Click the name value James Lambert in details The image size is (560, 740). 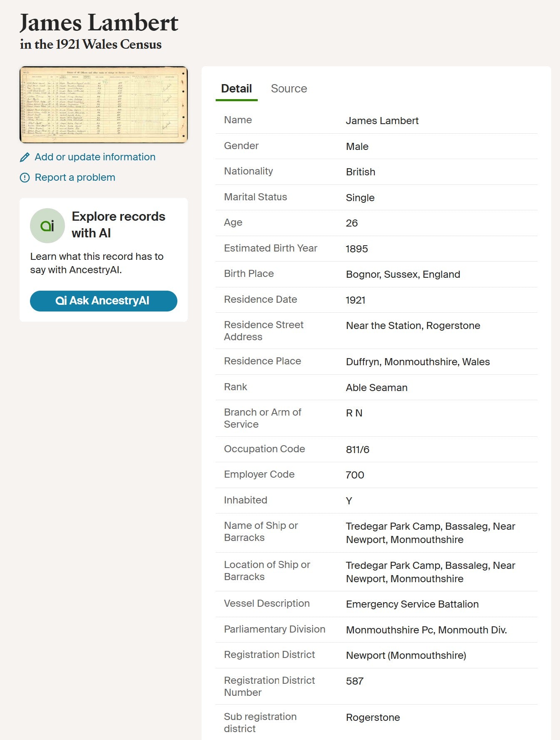point(382,121)
